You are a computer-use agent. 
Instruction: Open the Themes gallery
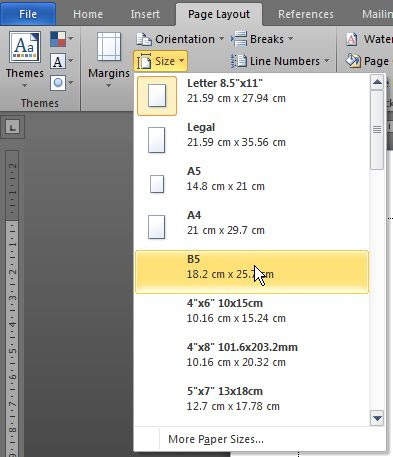(x=25, y=60)
